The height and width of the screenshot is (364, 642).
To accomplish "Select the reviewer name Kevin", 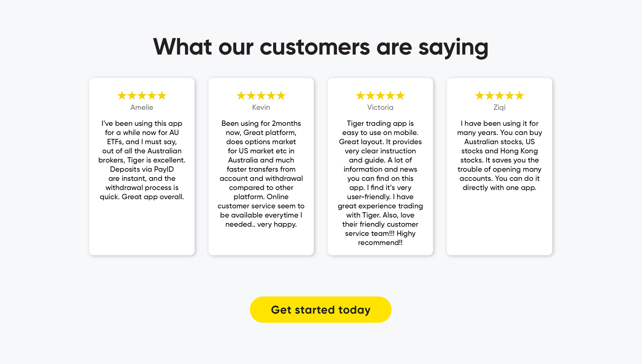I will click(261, 107).
